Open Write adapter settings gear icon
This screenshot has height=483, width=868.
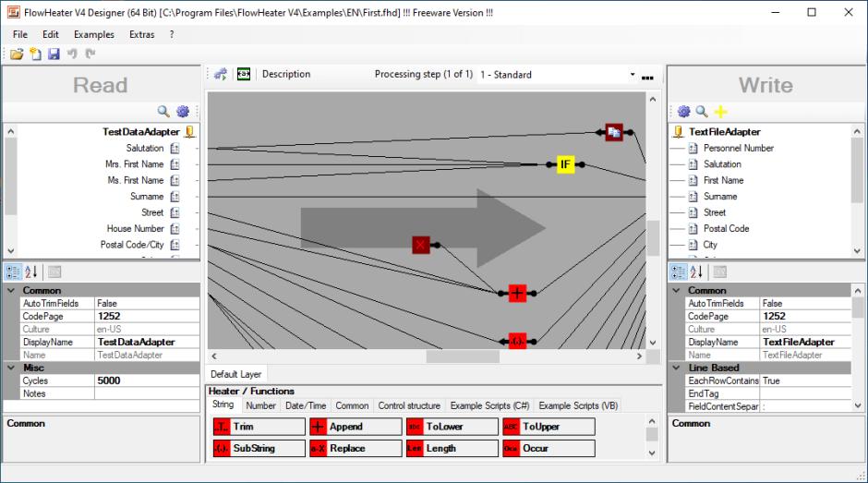pyautogui.click(x=683, y=112)
